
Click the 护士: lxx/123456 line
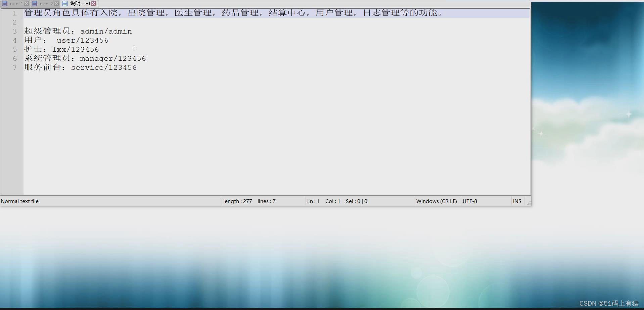pos(61,49)
